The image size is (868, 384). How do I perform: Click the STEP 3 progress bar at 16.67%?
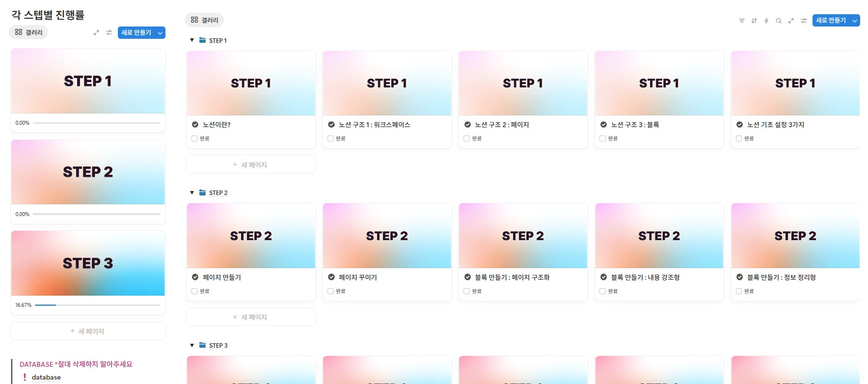click(98, 305)
